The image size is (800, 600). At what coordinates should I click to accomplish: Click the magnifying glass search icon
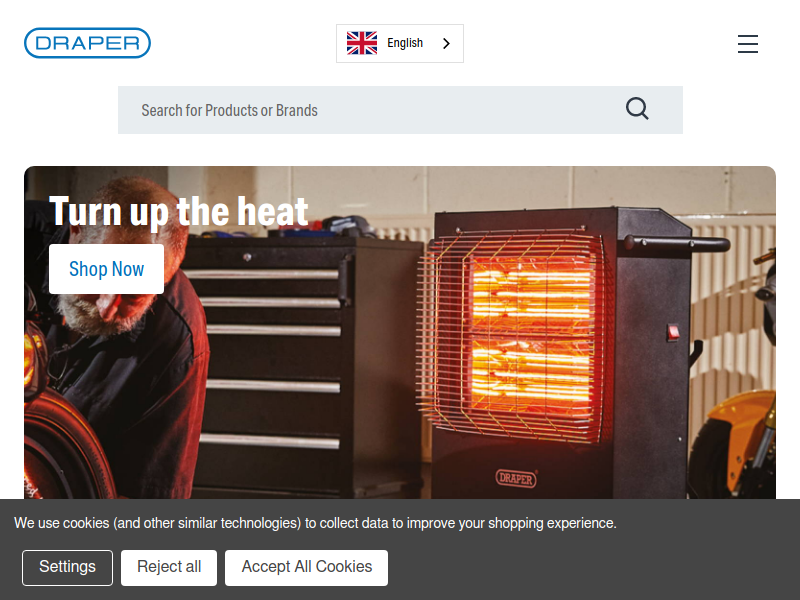[x=637, y=109]
